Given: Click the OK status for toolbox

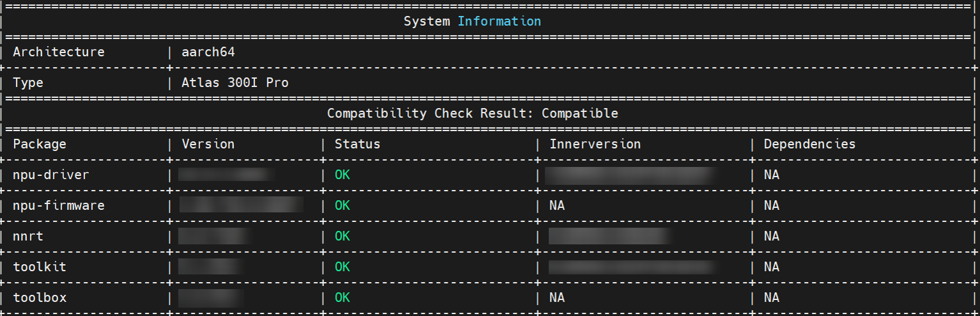Looking at the screenshot, I should click(343, 297).
